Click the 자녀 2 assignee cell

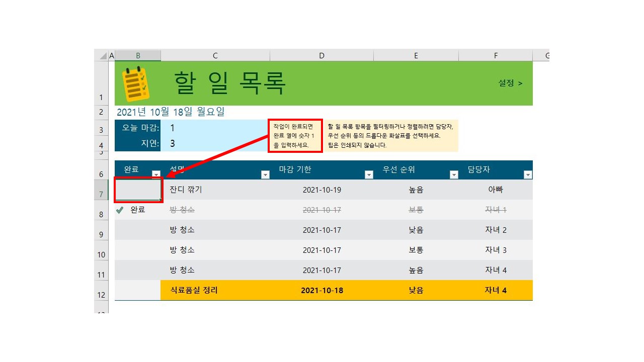[496, 230]
